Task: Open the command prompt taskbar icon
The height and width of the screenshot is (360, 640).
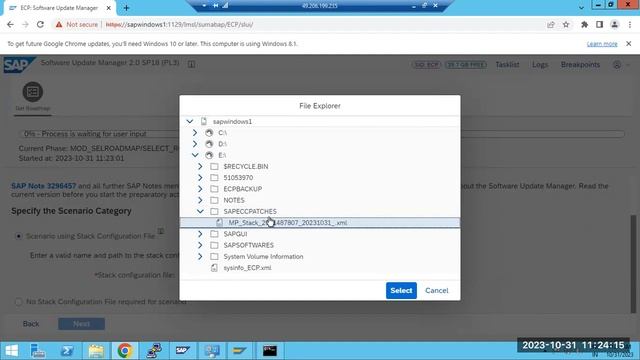Action: click(269, 351)
